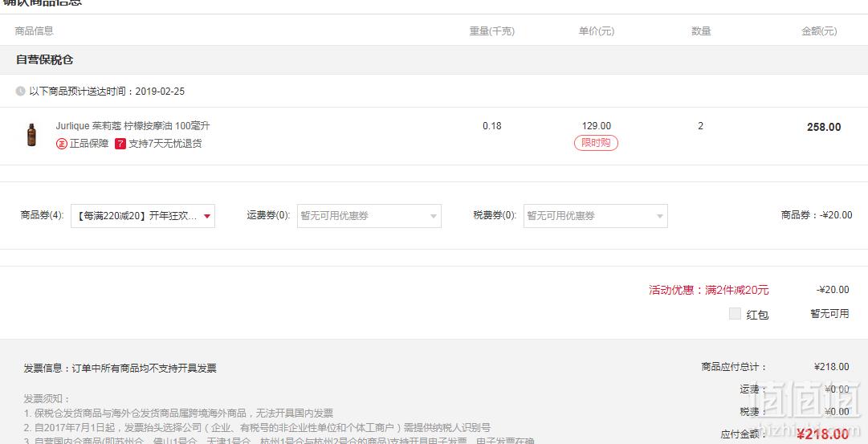
Task: Click the 商品券：-¥20.00 discount text
Action: pyautogui.click(x=817, y=215)
